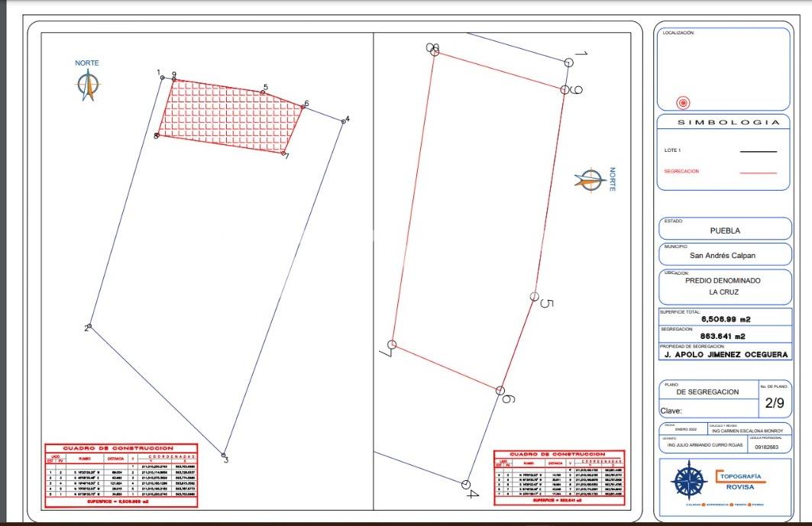Click vertex 7 circle in the enlarged detail

(x=392, y=344)
